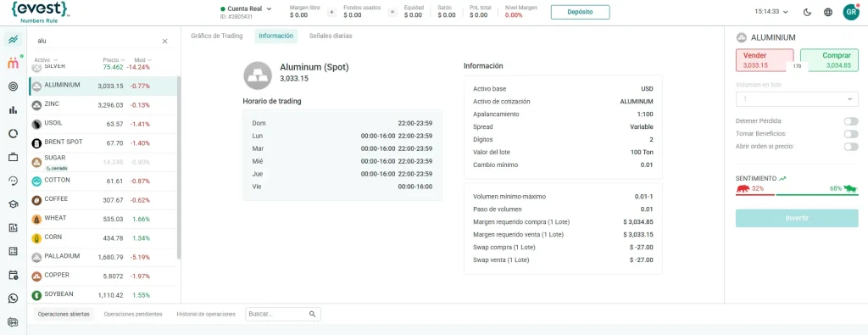868x335 pixels.
Task: Click the asset list scrollbar
Action: coord(179,168)
